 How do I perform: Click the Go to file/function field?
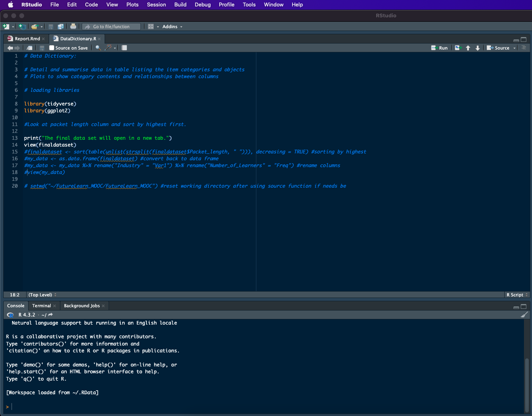point(111,27)
